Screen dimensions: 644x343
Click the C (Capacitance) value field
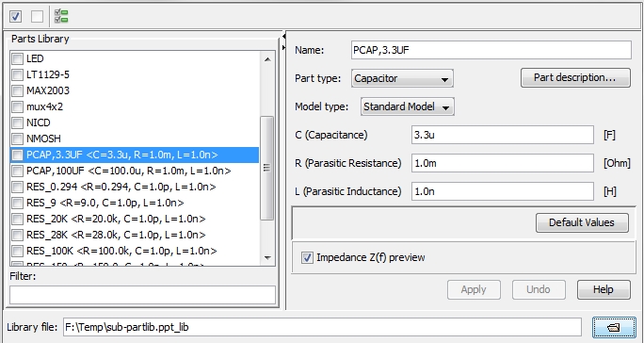click(x=503, y=135)
